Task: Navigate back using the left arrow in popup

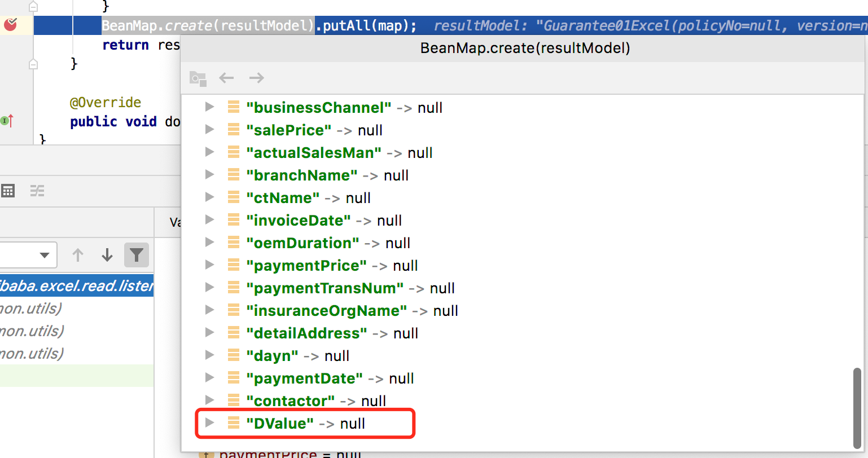Action: pos(226,78)
